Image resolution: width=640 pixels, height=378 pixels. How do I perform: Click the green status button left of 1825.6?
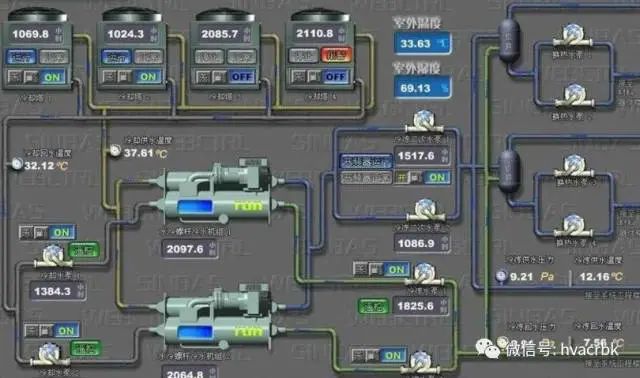coord(373,306)
